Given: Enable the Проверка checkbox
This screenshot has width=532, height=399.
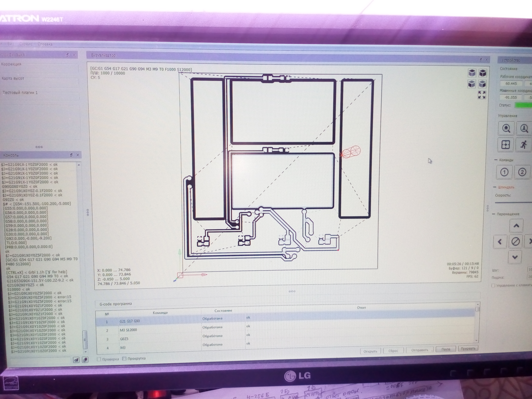Looking at the screenshot, I should tap(99, 359).
